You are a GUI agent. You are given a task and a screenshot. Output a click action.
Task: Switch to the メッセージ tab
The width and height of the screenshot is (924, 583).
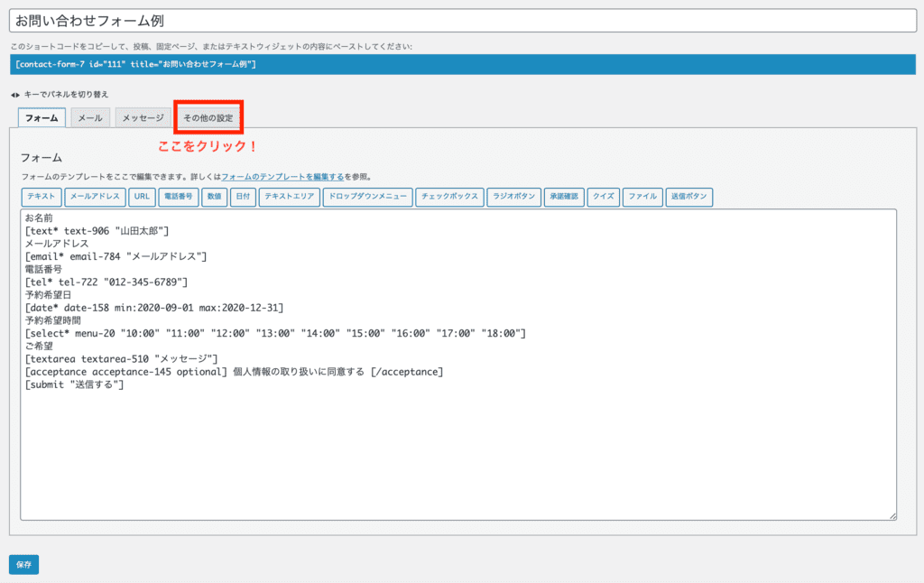pyautogui.click(x=143, y=116)
